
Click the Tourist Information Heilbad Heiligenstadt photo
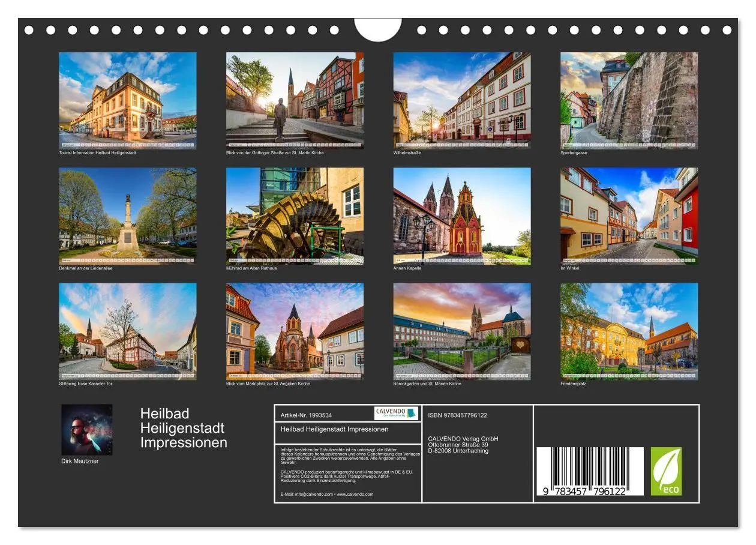point(127,100)
